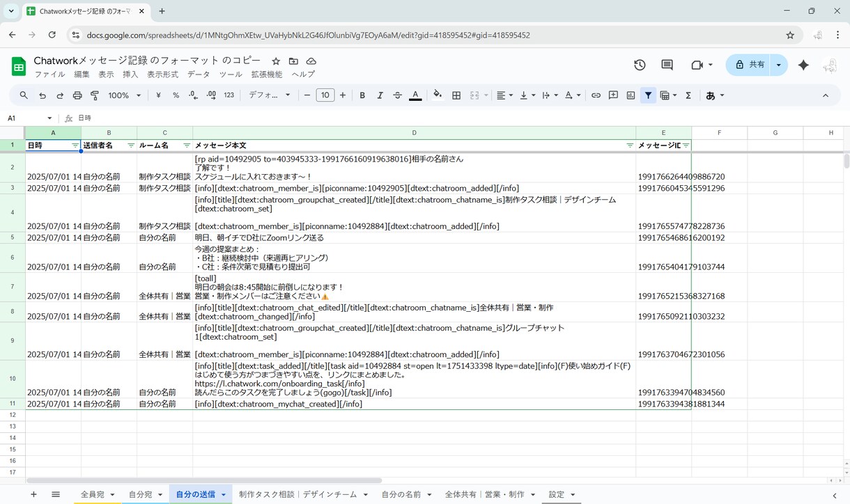The image size is (850, 504).
Task: Insert a chart
Action: tap(631, 95)
